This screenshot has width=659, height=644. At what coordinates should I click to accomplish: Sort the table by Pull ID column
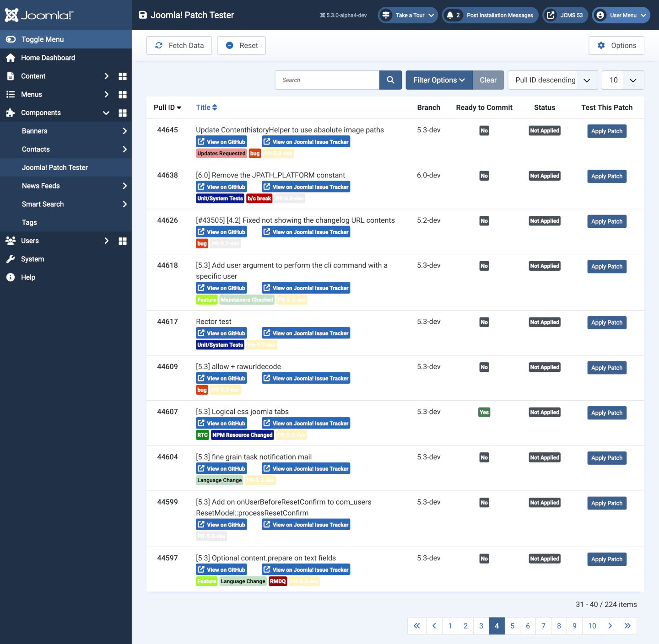[x=167, y=107]
